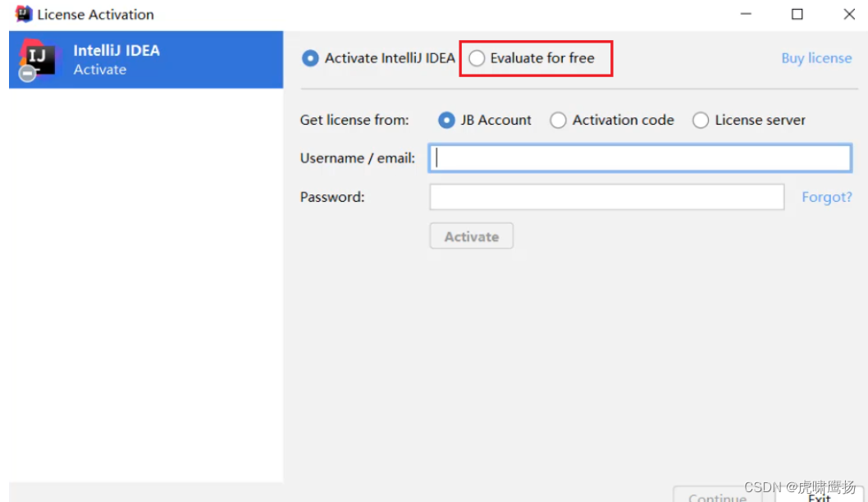Select JB Account as license source
Viewport: 868px width, 502px height.
point(446,120)
